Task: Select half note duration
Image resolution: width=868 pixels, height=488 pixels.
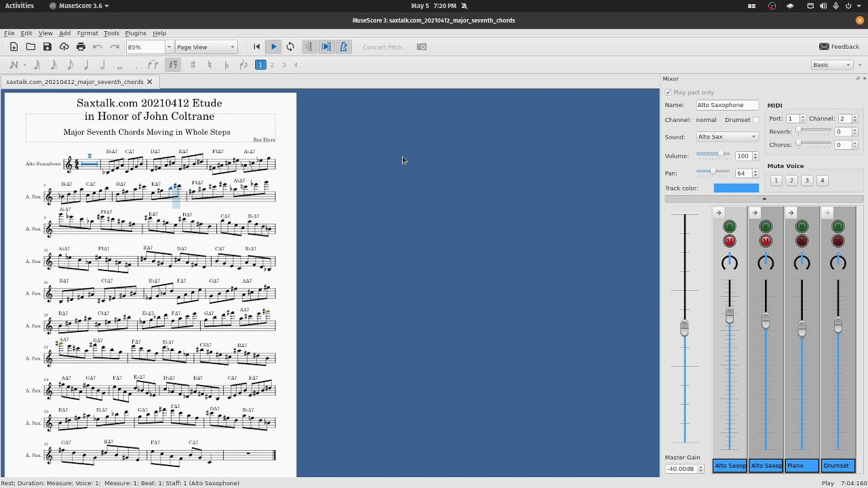Action: (x=102, y=65)
